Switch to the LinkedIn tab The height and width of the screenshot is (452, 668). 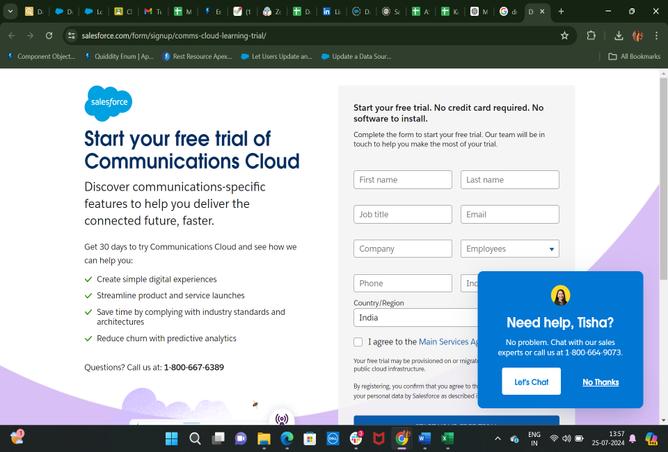pos(331,12)
